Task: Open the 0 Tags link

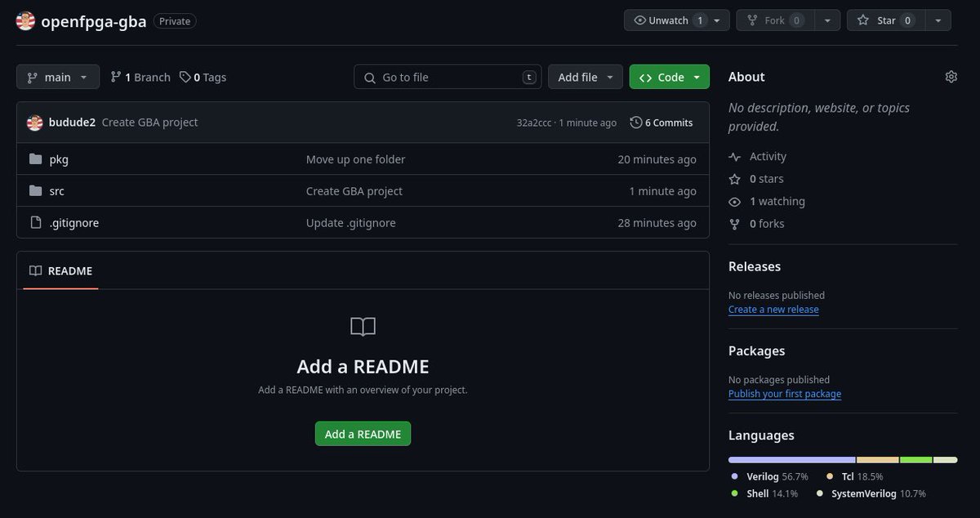Action: pos(203,77)
